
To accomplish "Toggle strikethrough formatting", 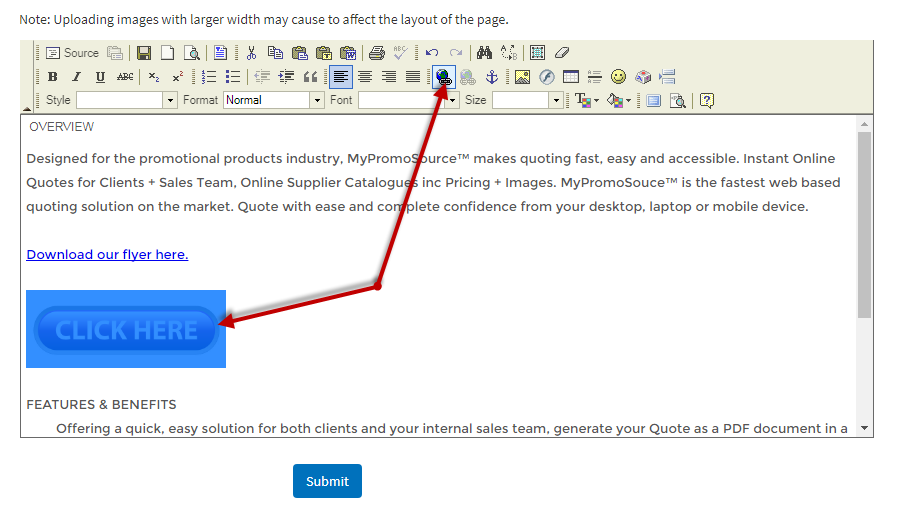I will pos(125,77).
